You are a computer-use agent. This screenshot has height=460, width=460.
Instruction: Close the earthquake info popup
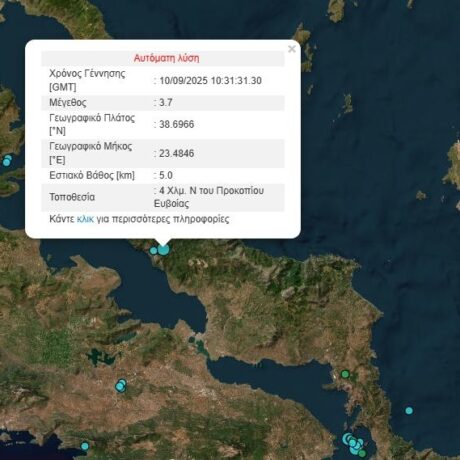tap(292, 49)
